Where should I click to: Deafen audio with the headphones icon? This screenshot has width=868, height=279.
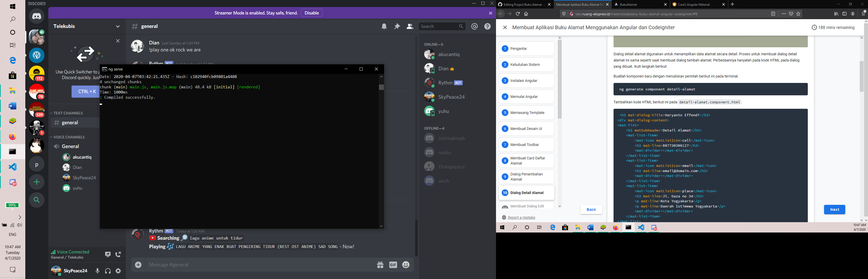point(108,271)
